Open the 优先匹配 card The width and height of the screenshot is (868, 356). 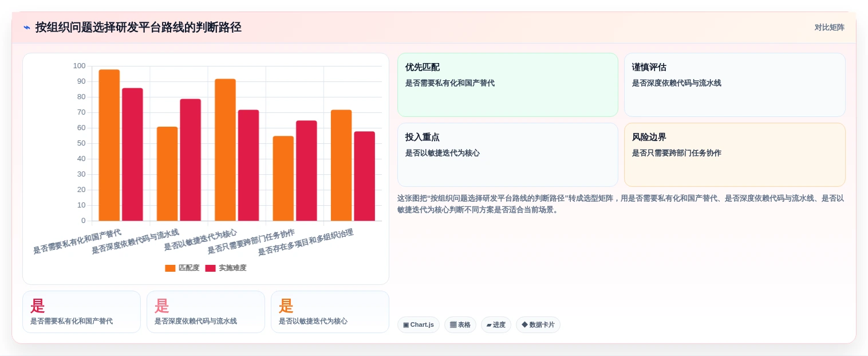coord(508,85)
